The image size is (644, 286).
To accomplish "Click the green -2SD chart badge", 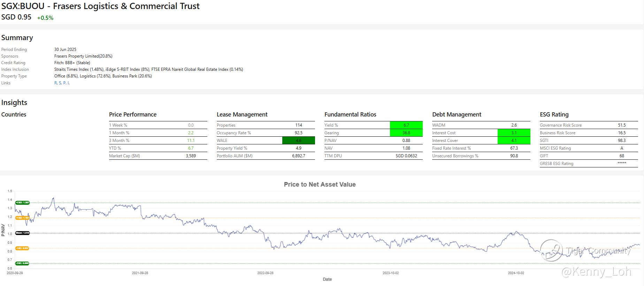I will pyautogui.click(x=22, y=263).
